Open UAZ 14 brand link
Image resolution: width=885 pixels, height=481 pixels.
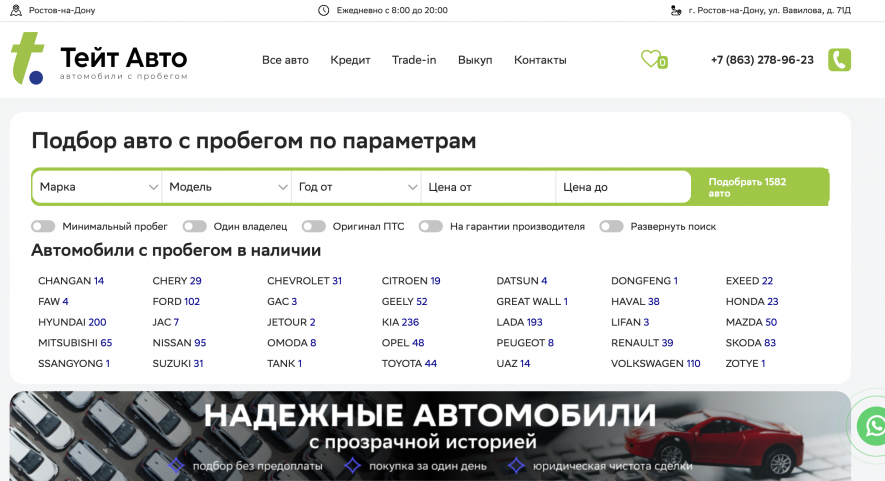pos(513,364)
